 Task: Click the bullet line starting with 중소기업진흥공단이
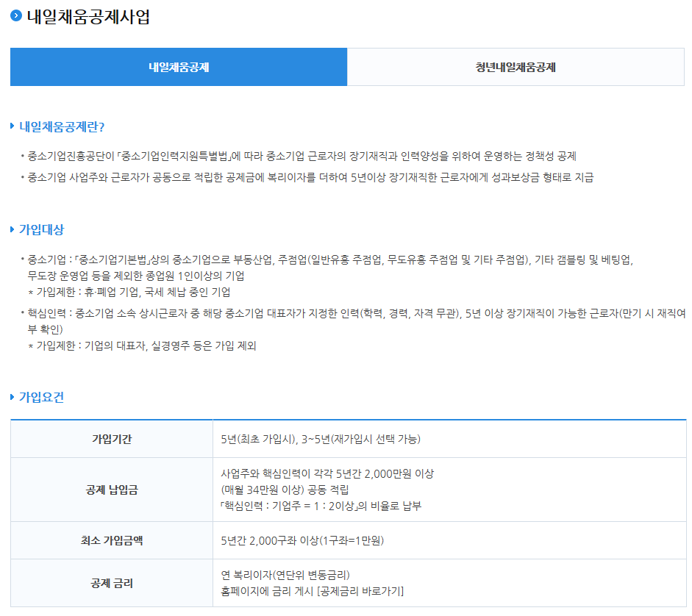pos(302,156)
